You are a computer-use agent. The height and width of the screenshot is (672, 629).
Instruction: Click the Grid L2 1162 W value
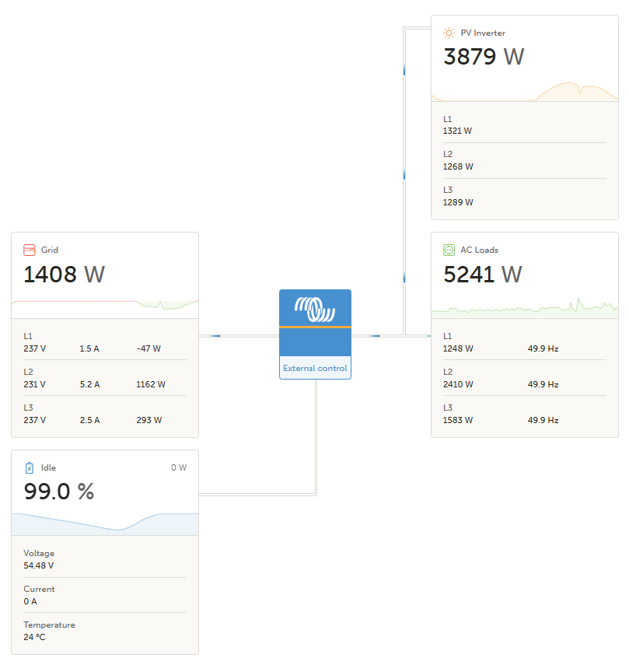151,384
